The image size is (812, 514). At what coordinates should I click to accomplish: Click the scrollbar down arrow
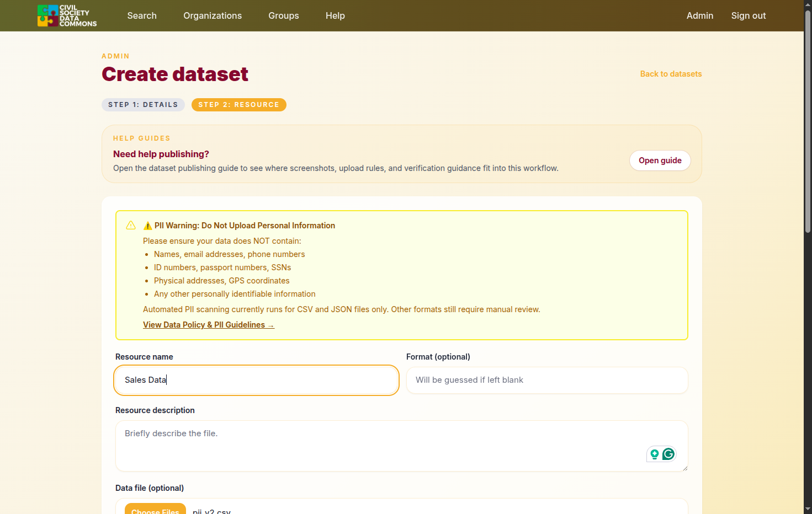click(808, 509)
